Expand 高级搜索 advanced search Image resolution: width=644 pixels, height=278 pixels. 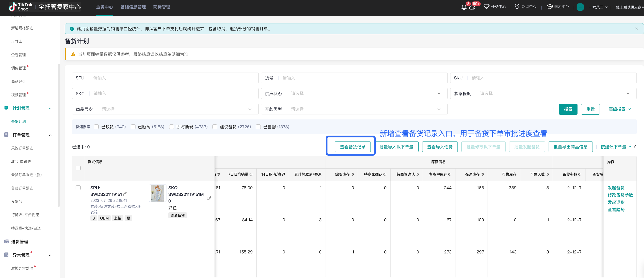tap(619, 109)
